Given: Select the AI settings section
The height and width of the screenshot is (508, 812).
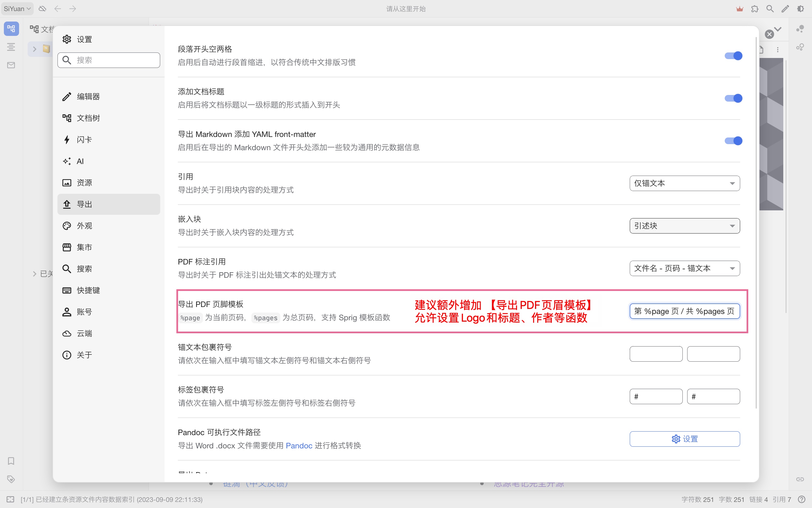Looking at the screenshot, I should [80, 161].
